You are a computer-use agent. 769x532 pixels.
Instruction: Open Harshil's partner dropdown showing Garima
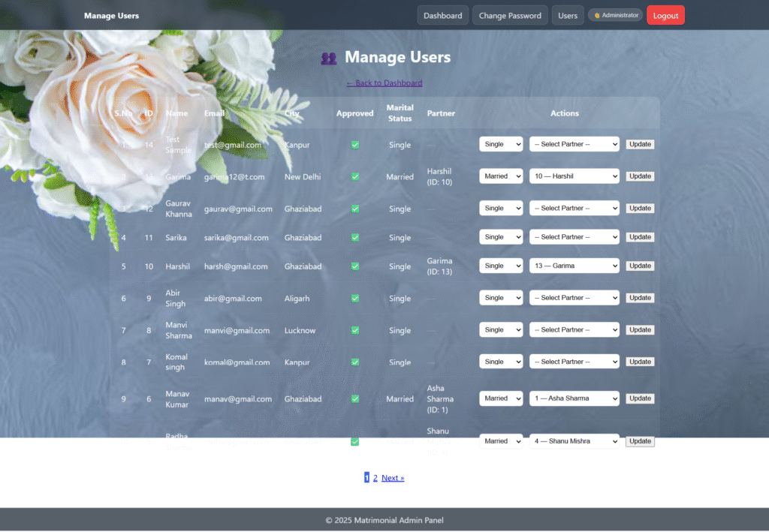coord(574,265)
